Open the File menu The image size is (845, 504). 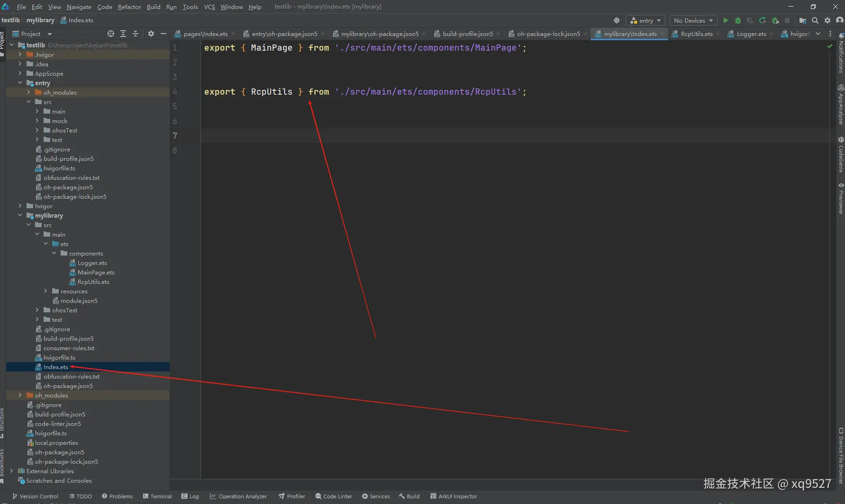coord(21,7)
